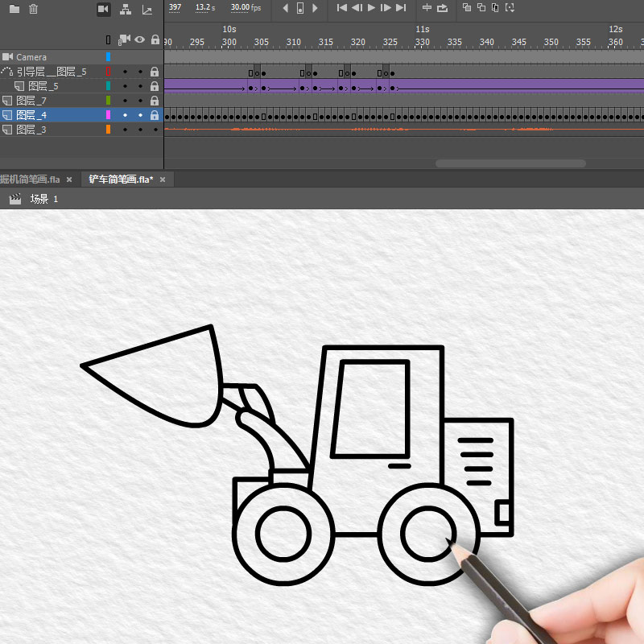
Task: Open the layer depth panel icon
Action: point(147,10)
